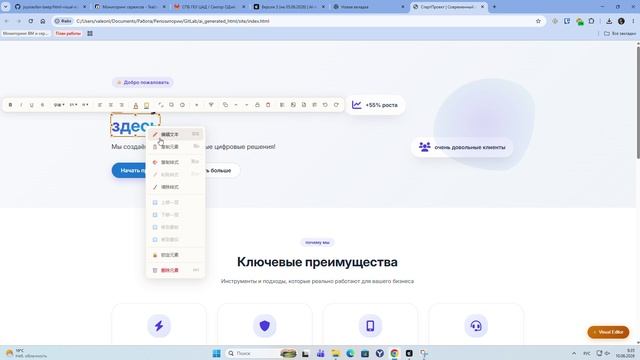The width and height of the screenshot is (640, 360).
Task: Switch to 'Мониторинг сервисов' browser tab
Action: [130, 7]
